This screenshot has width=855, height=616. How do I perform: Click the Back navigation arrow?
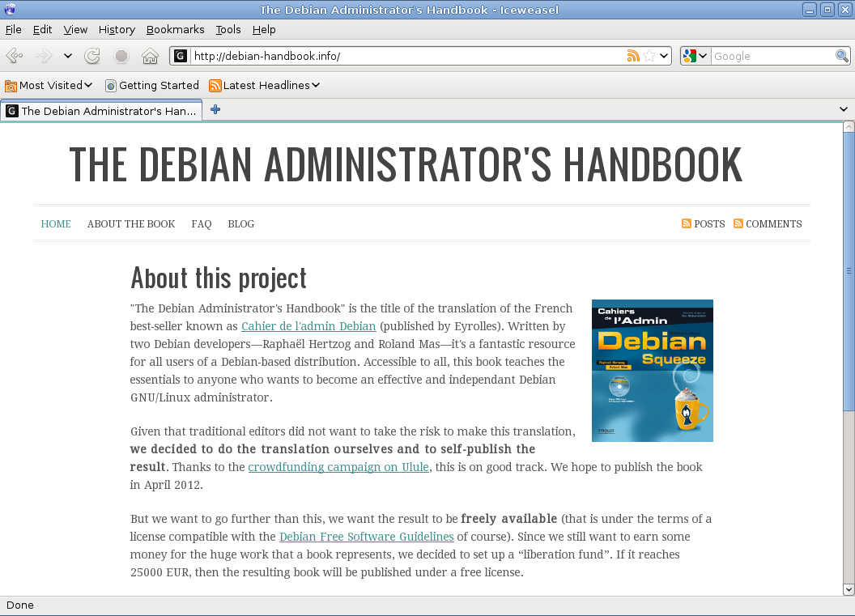(15, 56)
